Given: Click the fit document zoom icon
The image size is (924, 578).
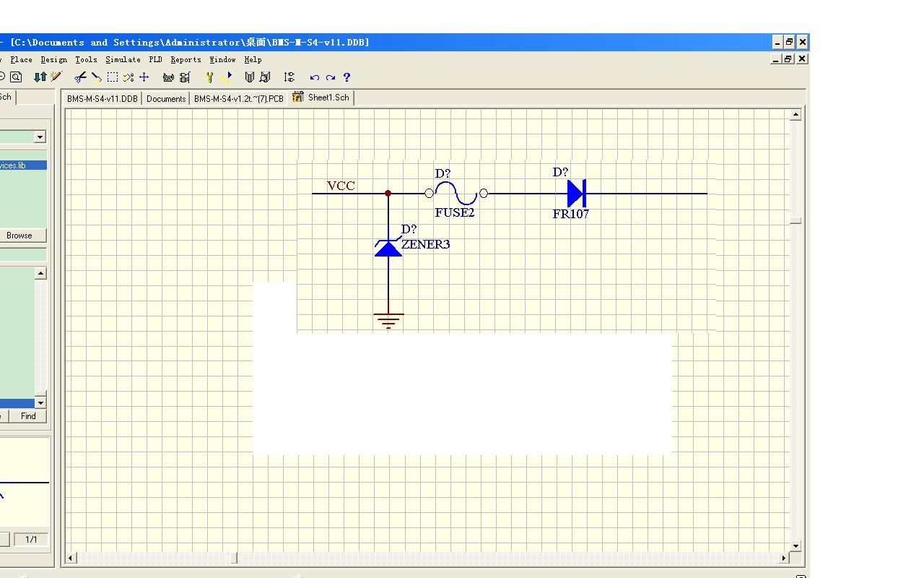Looking at the screenshot, I should (x=16, y=77).
